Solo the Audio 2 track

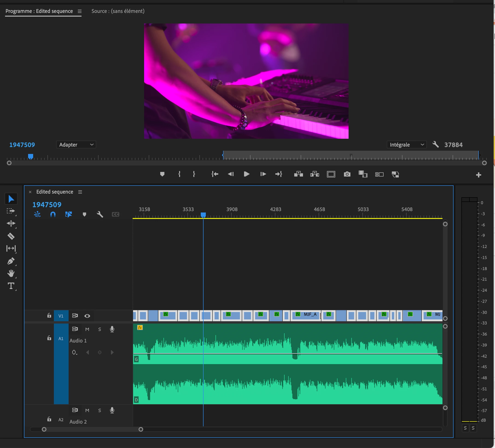(100, 410)
